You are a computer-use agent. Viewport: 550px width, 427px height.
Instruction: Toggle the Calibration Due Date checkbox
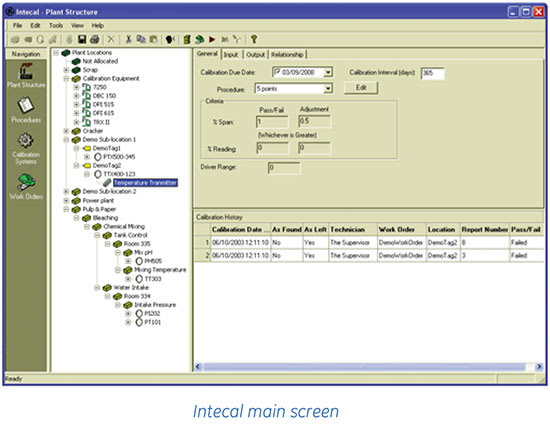click(x=277, y=72)
